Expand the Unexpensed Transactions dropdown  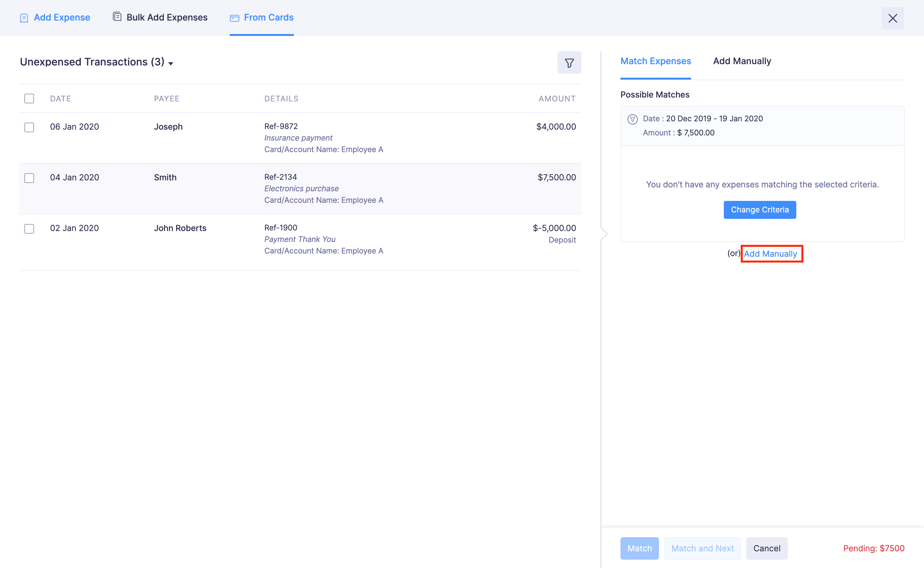(x=171, y=64)
